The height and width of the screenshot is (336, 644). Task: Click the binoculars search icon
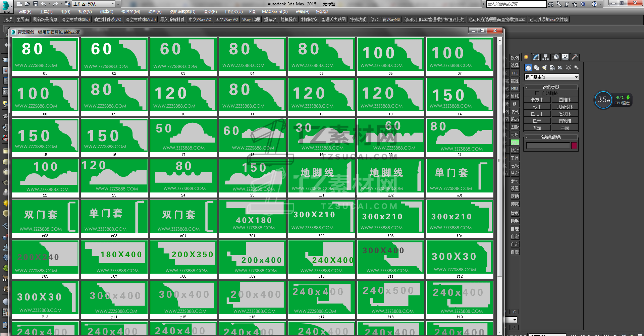click(x=551, y=4)
